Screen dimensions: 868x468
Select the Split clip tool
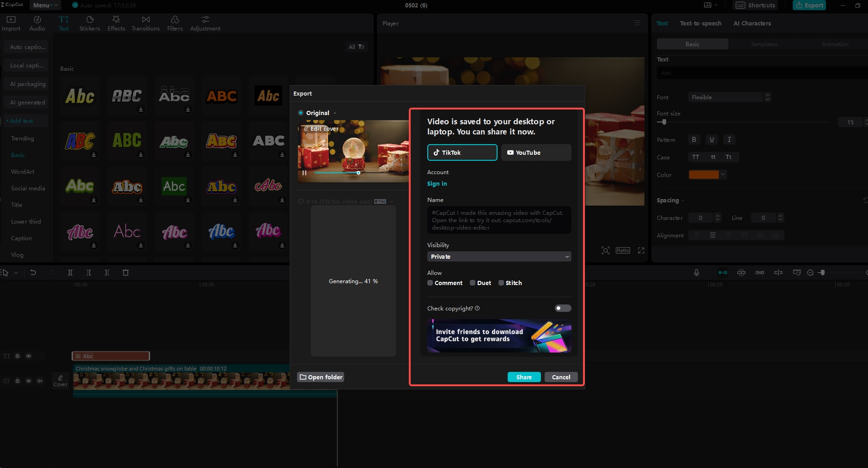coord(70,273)
